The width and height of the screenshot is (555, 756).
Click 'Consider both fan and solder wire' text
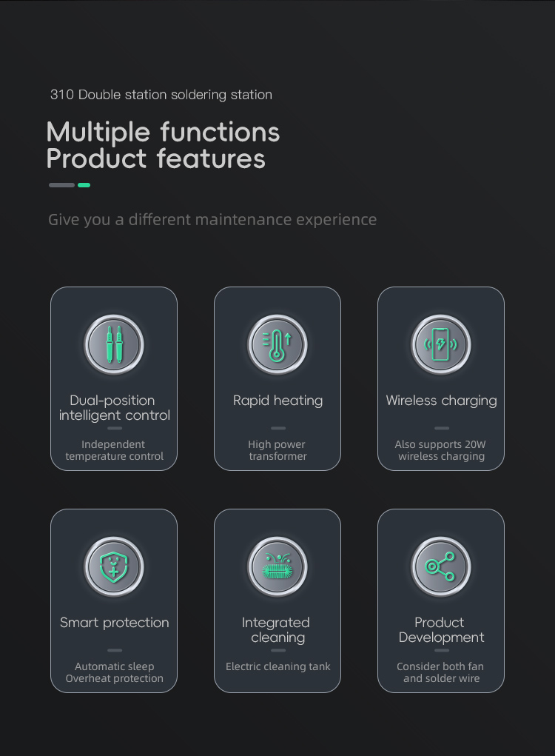(x=441, y=672)
